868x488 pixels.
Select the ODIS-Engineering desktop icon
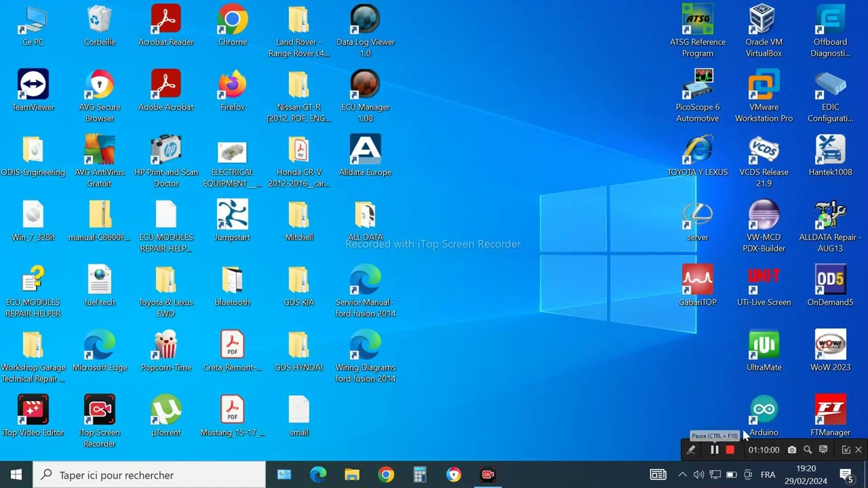pos(33,156)
